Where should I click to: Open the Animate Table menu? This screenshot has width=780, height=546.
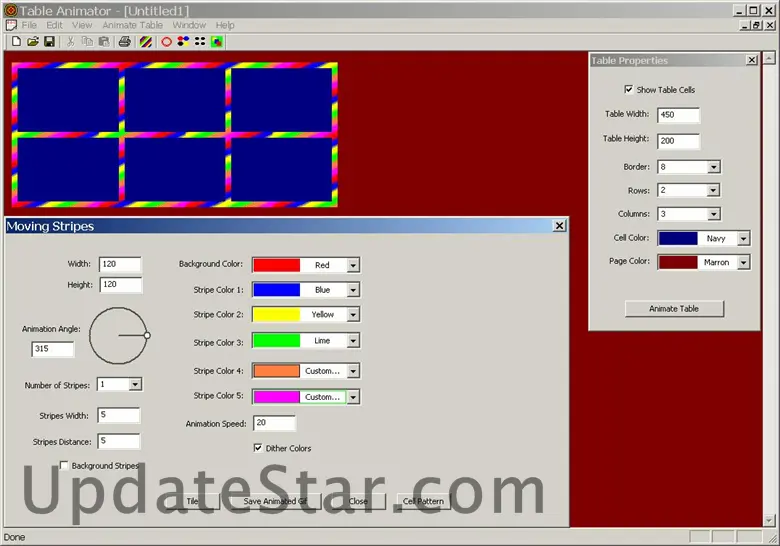[x=132, y=25]
